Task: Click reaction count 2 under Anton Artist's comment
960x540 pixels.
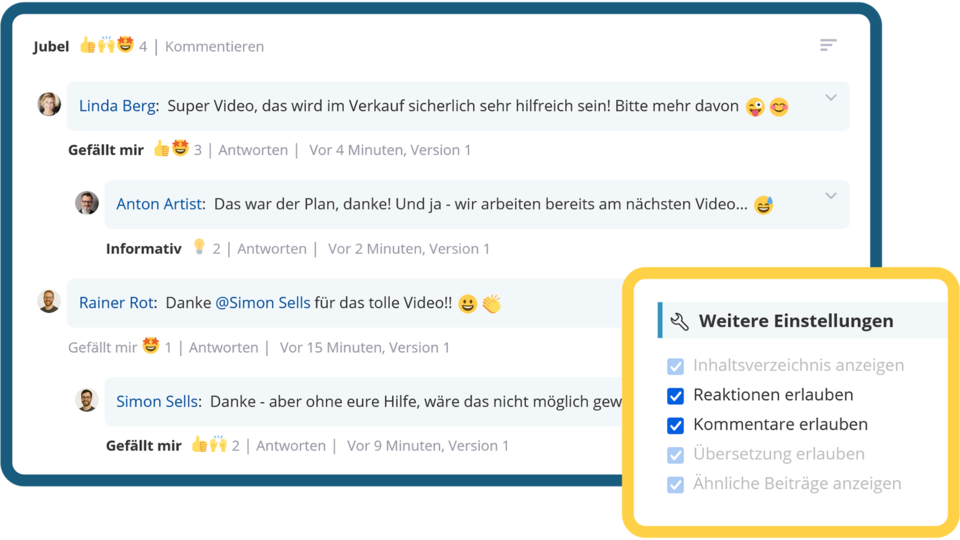Action: pos(216,249)
